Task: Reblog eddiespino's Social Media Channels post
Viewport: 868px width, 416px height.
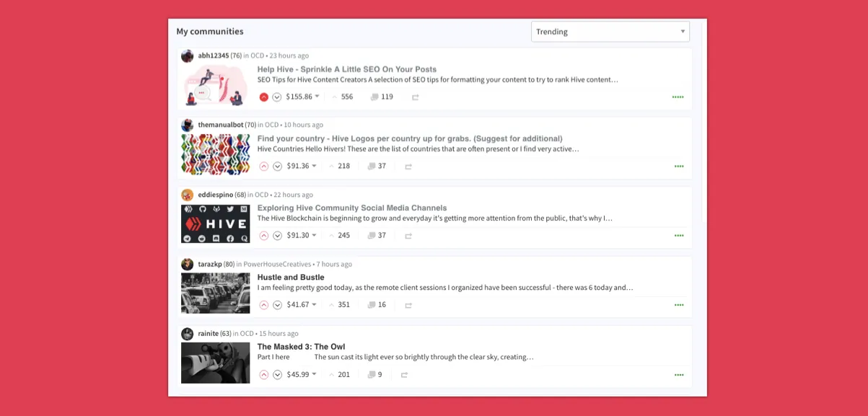Action: (x=408, y=236)
